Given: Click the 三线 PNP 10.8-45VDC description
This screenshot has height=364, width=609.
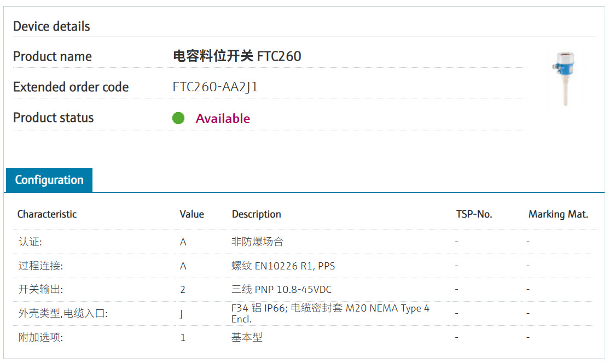Looking at the screenshot, I should pyautogui.click(x=281, y=290).
